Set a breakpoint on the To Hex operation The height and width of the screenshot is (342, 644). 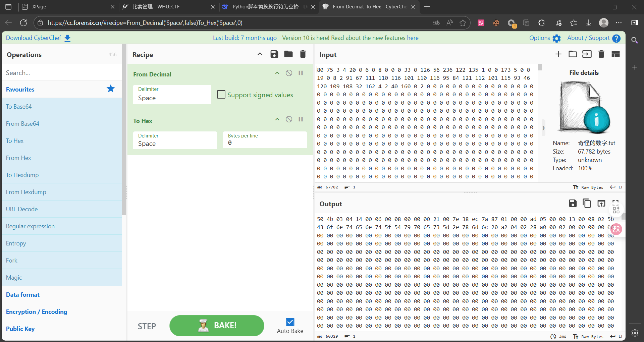(x=301, y=119)
